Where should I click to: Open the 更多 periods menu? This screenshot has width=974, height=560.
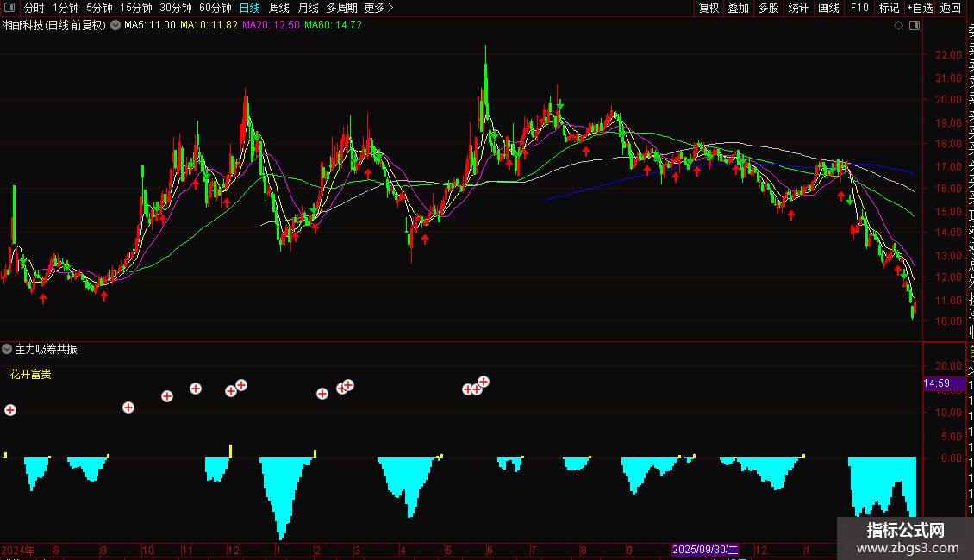[378, 8]
